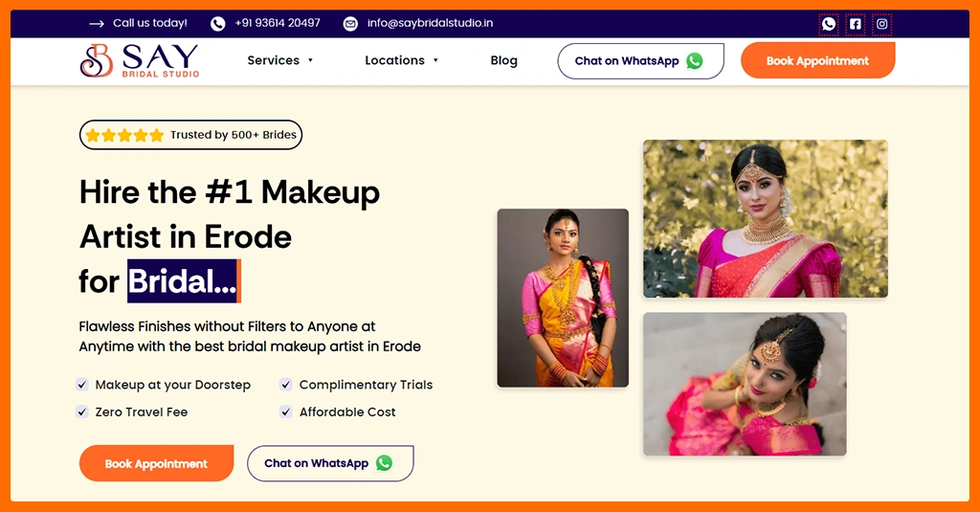The image size is (980, 512).
Task: Expand the Services dropdown menu
Action: (280, 60)
